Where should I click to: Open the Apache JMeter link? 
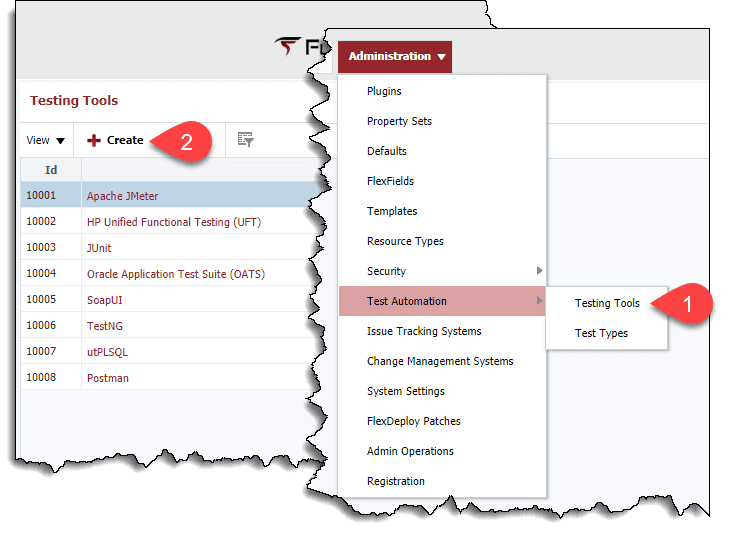[x=122, y=196]
